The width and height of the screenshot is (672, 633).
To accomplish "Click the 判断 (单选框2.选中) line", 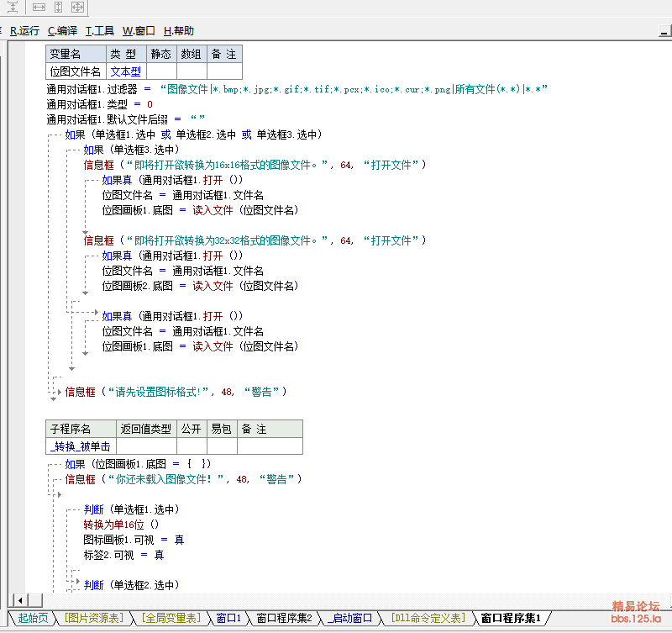I will (x=131, y=585).
